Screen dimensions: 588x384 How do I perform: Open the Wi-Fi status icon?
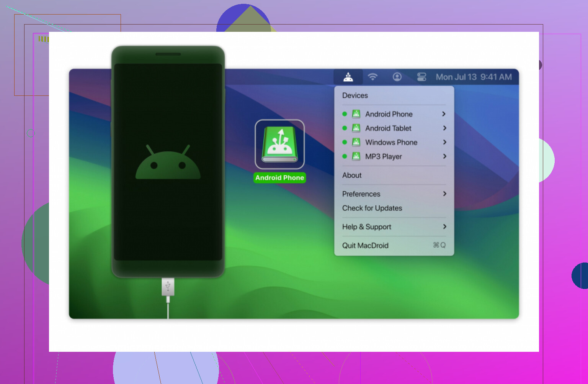[x=372, y=77]
